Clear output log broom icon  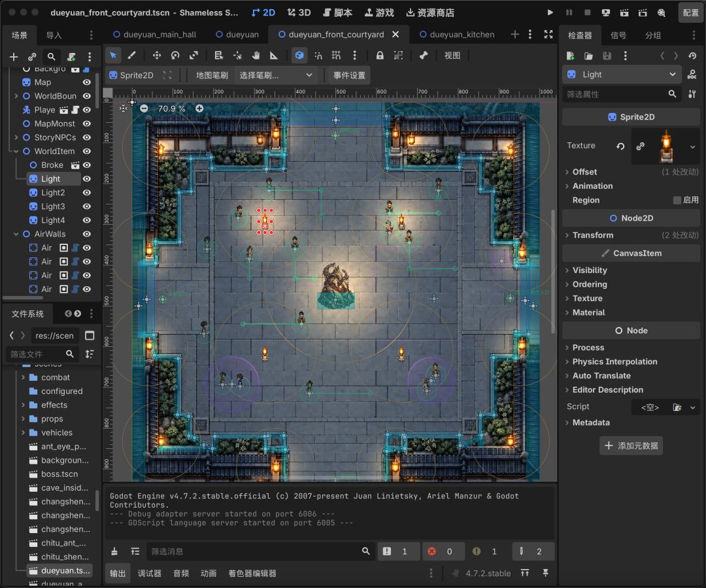pyautogui.click(x=114, y=551)
